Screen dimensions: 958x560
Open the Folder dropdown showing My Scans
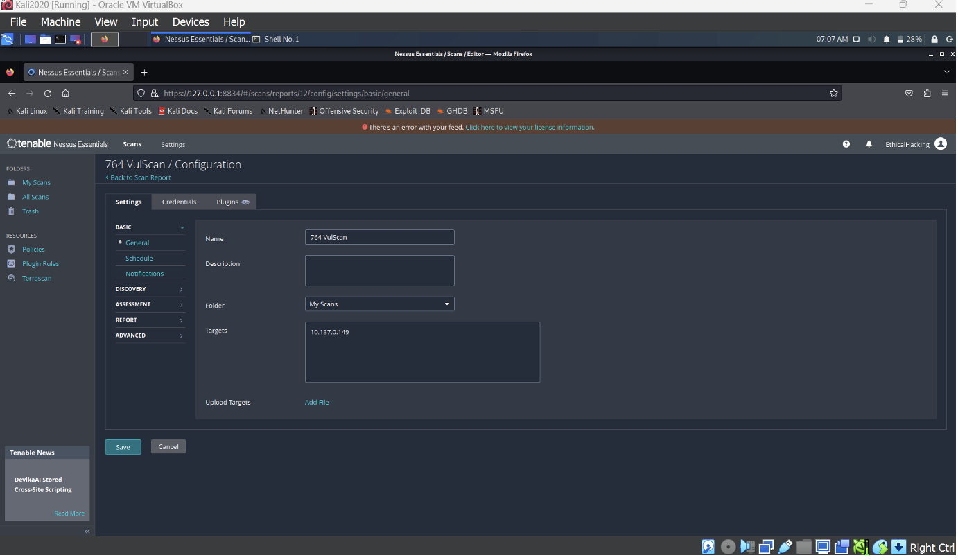pyautogui.click(x=380, y=304)
